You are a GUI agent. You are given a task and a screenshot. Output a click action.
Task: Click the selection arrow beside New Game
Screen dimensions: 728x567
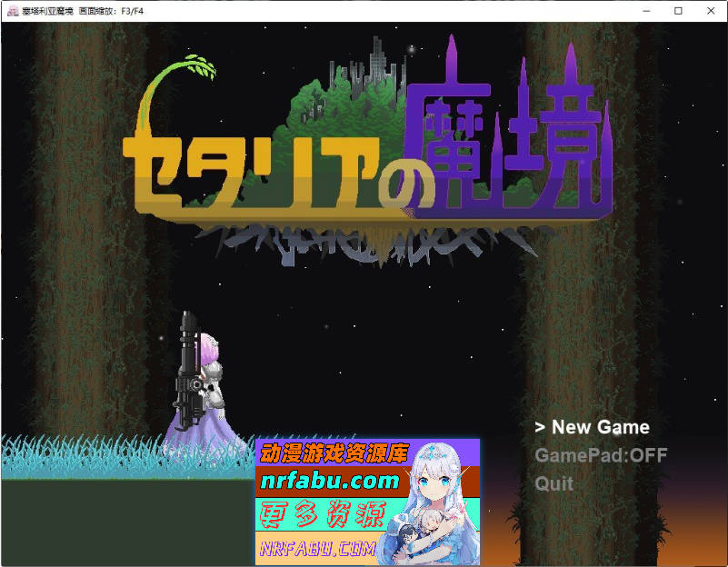(x=540, y=427)
